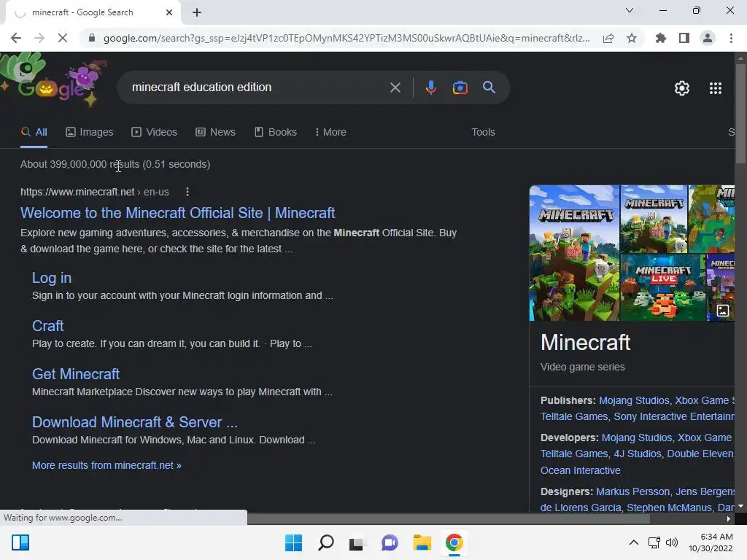Open the Craft sitelink

(x=47, y=326)
